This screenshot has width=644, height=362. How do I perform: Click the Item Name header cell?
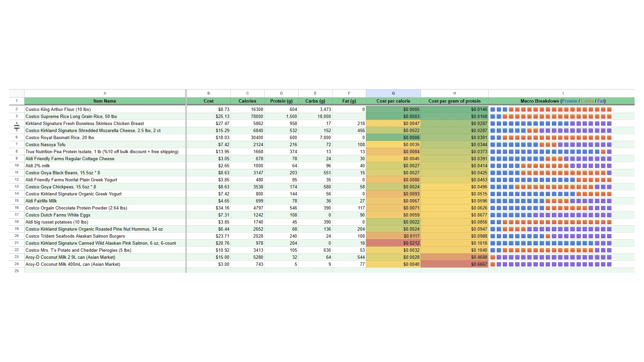[105, 101]
